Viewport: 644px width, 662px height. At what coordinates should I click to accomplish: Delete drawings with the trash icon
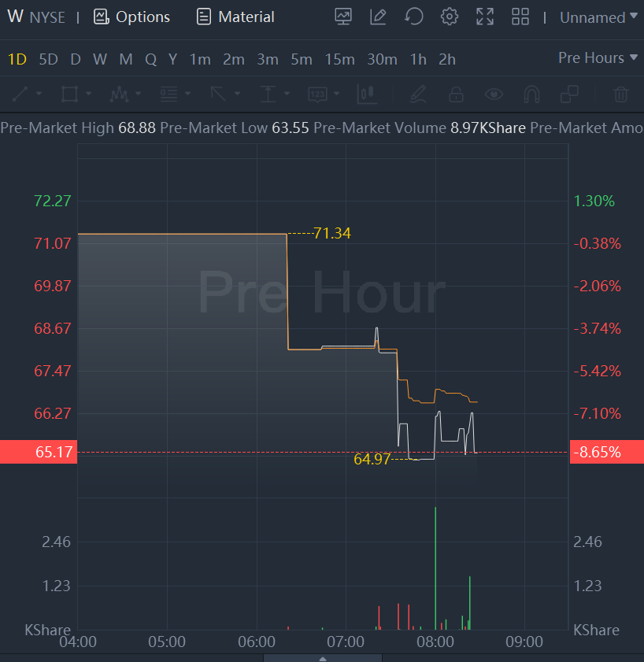(x=621, y=94)
